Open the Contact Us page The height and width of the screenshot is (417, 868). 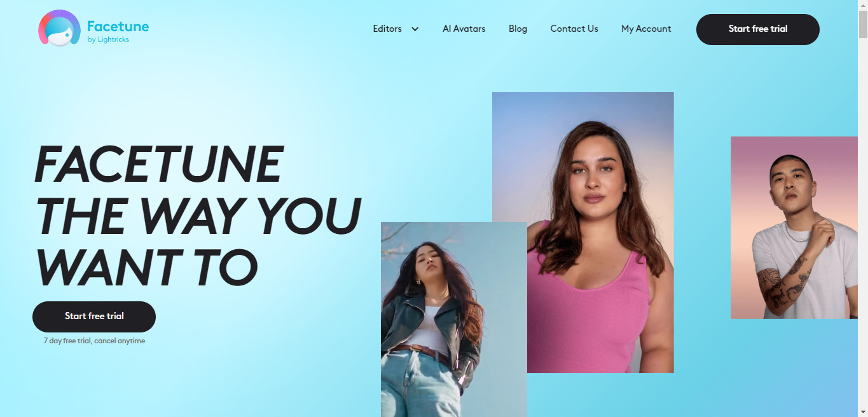[574, 29]
